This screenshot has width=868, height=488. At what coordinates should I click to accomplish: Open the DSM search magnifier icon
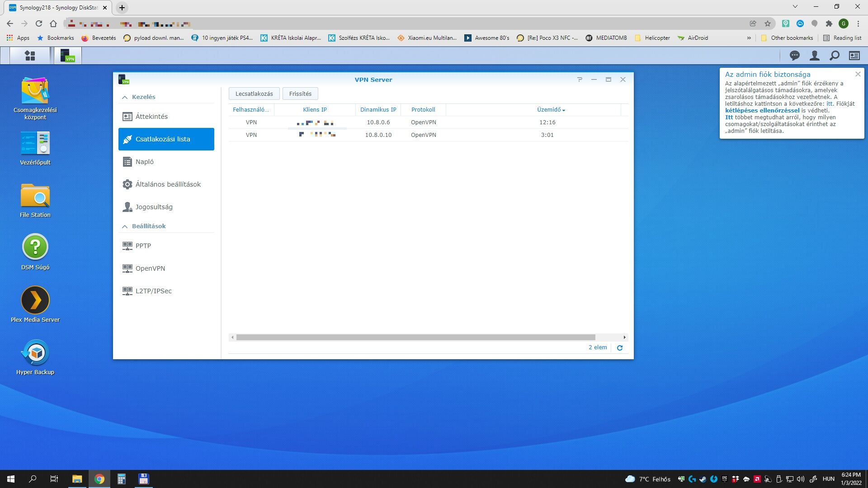pyautogui.click(x=834, y=56)
